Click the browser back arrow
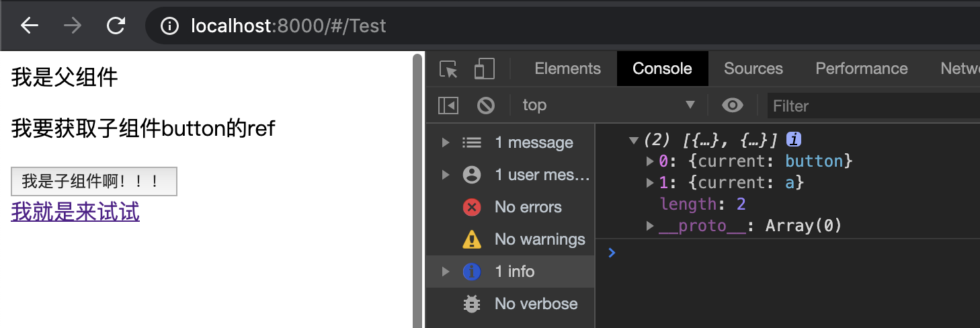 30,26
